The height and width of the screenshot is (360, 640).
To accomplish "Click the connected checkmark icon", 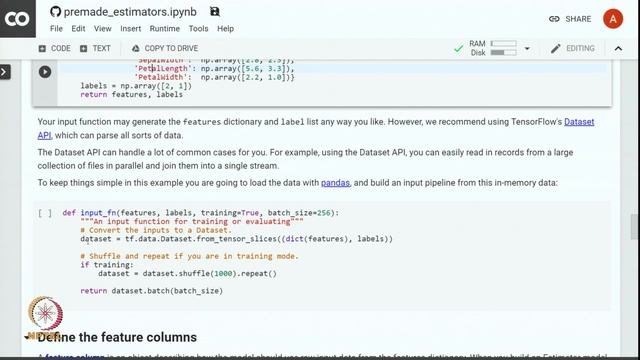I will 459,49.
